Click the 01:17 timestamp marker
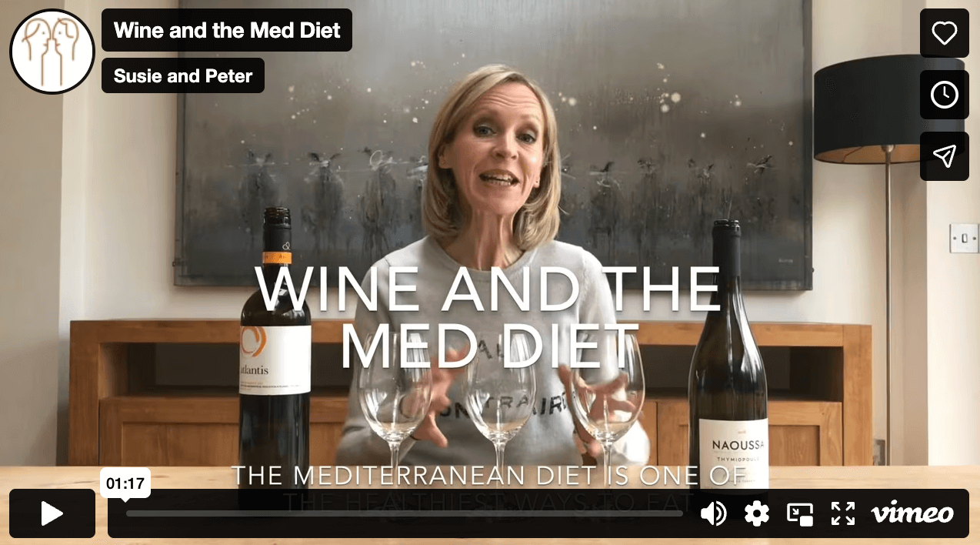The height and width of the screenshot is (545, 980). (x=125, y=483)
